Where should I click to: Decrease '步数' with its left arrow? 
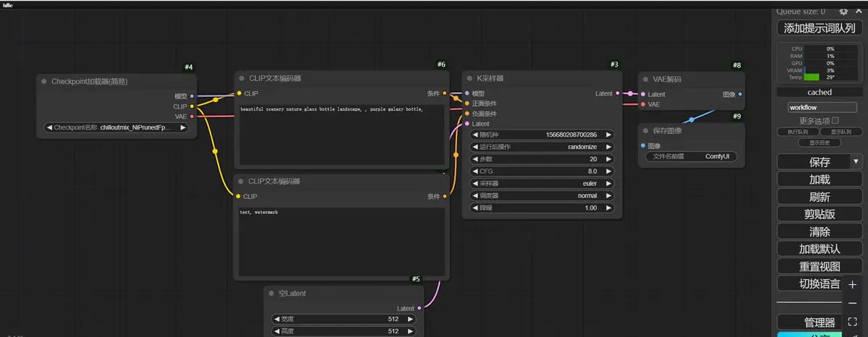pos(476,159)
